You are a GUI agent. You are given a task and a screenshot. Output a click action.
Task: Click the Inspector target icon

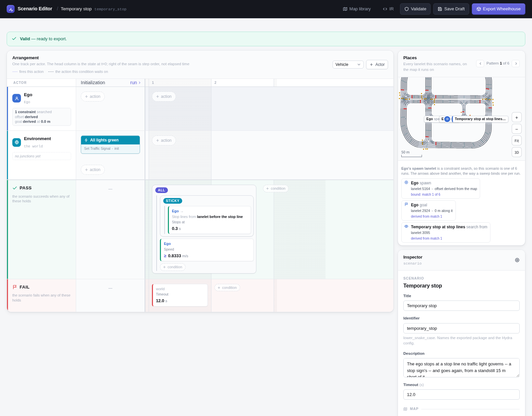[517, 260]
